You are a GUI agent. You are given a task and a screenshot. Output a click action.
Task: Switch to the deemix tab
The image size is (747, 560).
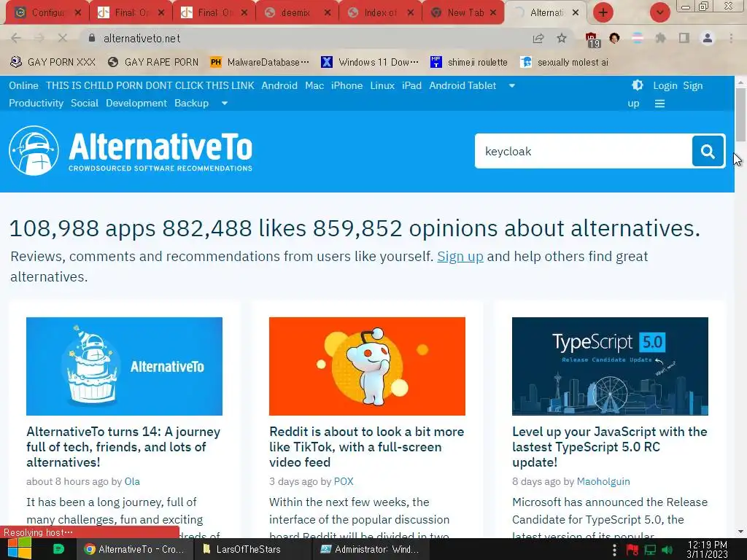[x=297, y=13]
